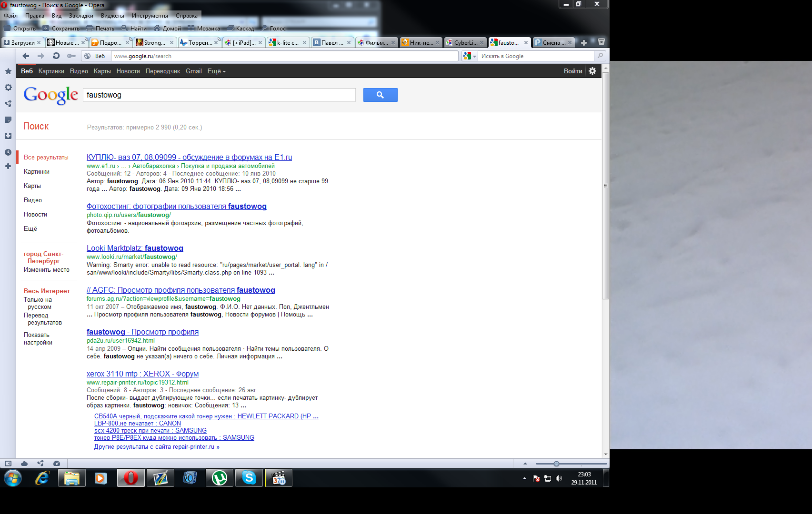
Task: Click Войти to sign in to Google
Action: (x=573, y=71)
